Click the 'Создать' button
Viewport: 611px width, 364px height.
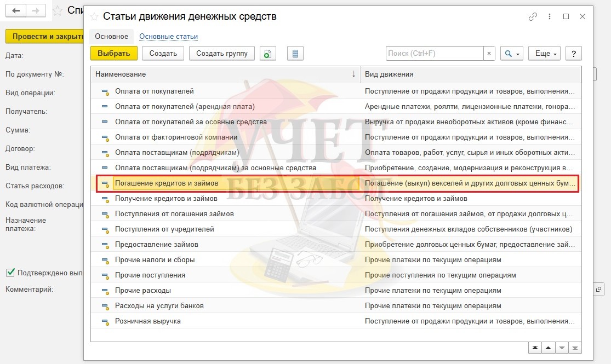(163, 54)
